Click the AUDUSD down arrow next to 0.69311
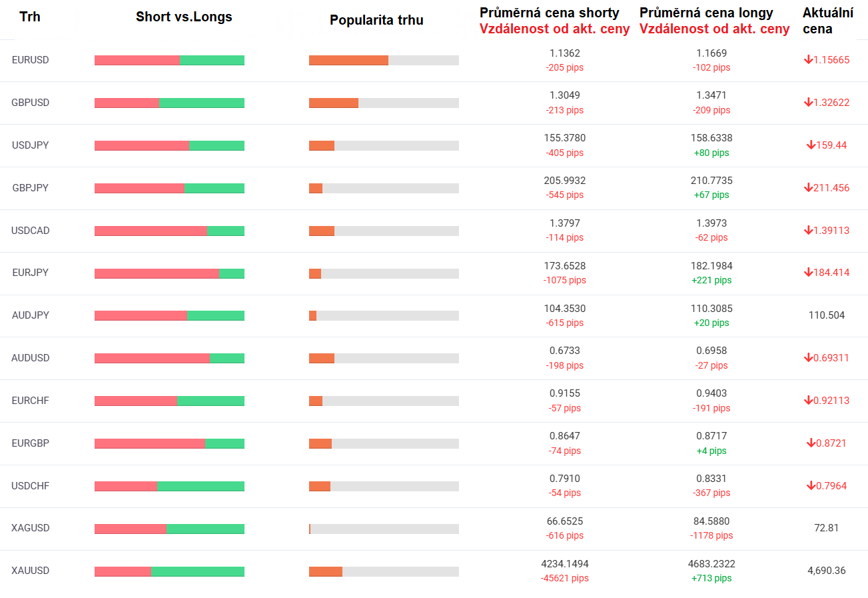Screen dimensions: 868x598 point(808,358)
